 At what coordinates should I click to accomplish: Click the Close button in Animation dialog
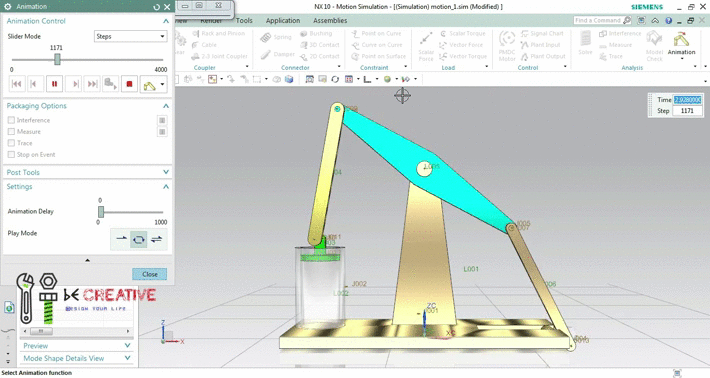point(149,274)
